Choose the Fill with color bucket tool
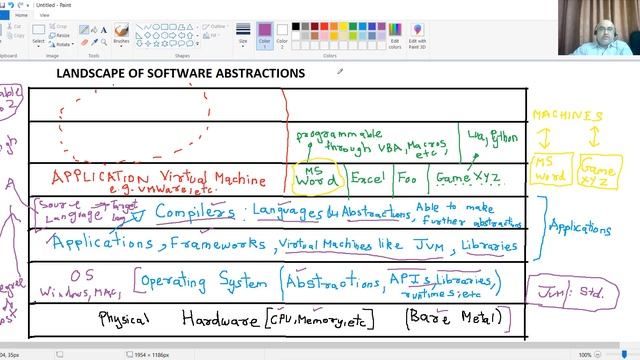640x360 pixels. [x=94, y=30]
